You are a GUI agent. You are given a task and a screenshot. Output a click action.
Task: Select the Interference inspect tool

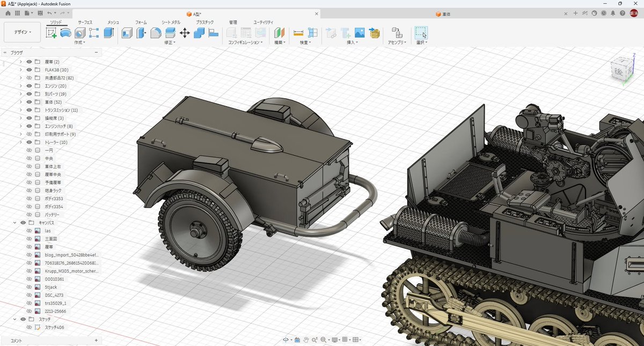tap(313, 33)
